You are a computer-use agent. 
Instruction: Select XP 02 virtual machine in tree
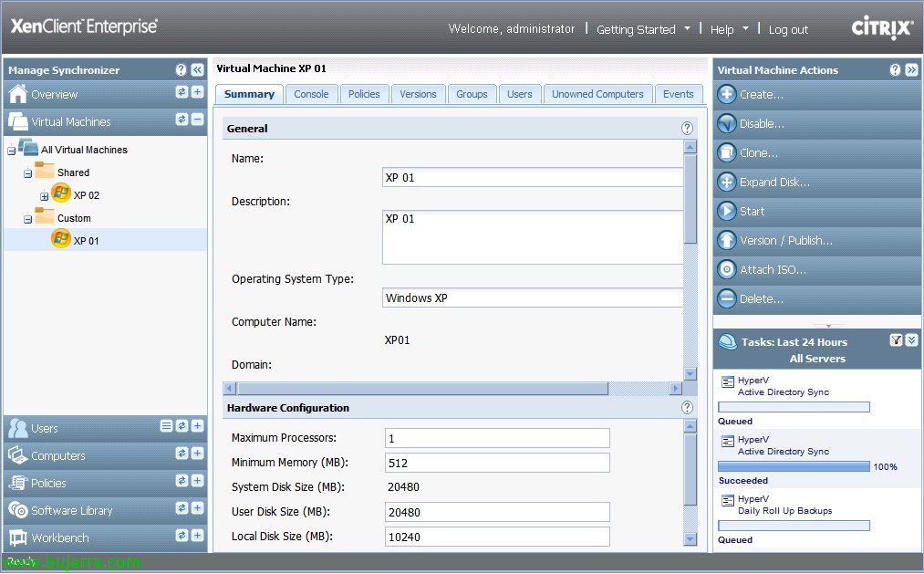86,195
